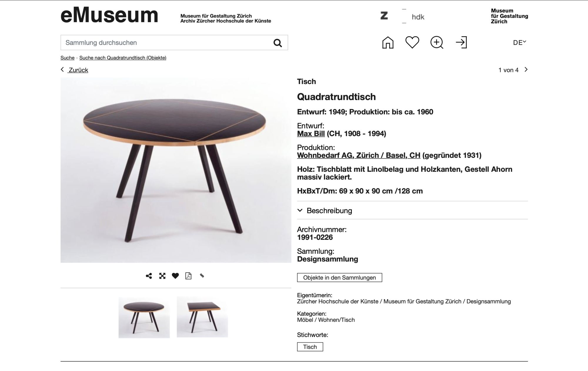The image size is (588, 371).
Task: Go to next result arrow beside 1 von 4
Action: pos(526,70)
